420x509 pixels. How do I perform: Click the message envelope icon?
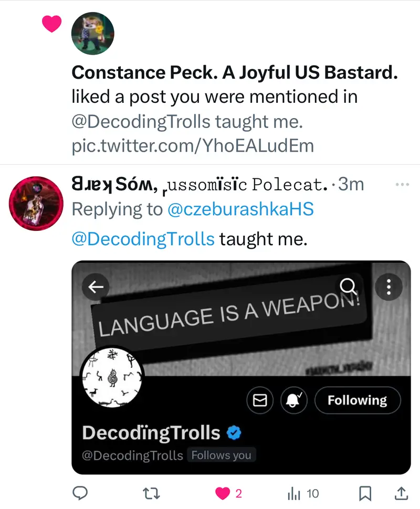(x=260, y=401)
